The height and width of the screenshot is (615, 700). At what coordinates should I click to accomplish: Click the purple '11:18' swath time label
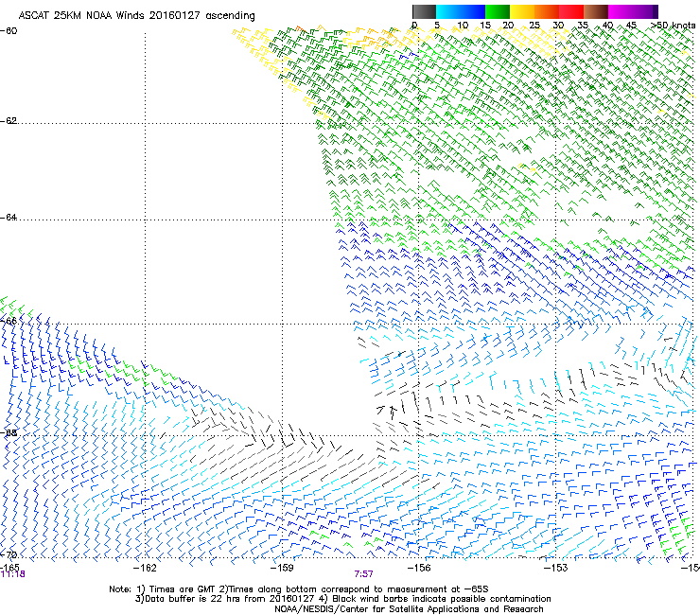pos(13,574)
